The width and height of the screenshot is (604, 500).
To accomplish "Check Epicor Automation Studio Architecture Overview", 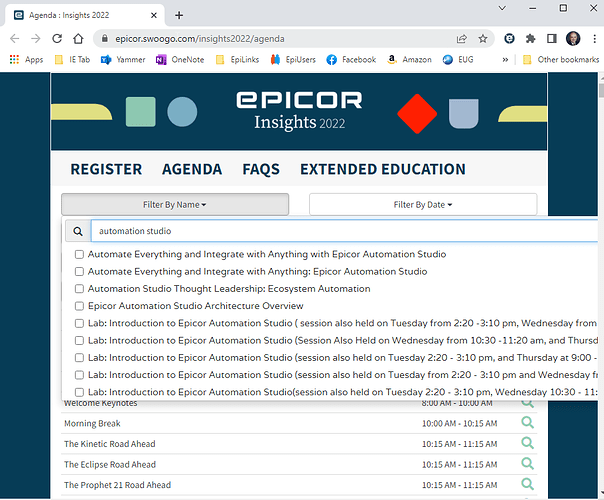I will click(79, 306).
